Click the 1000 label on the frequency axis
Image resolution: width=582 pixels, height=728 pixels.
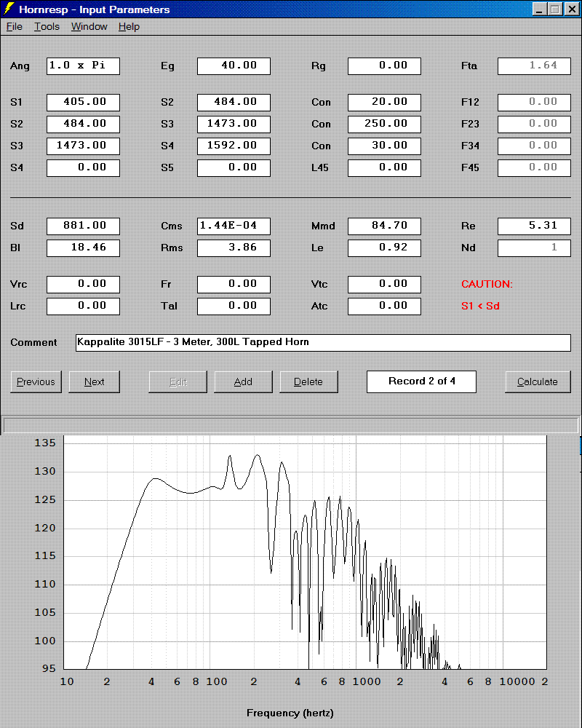(367, 681)
